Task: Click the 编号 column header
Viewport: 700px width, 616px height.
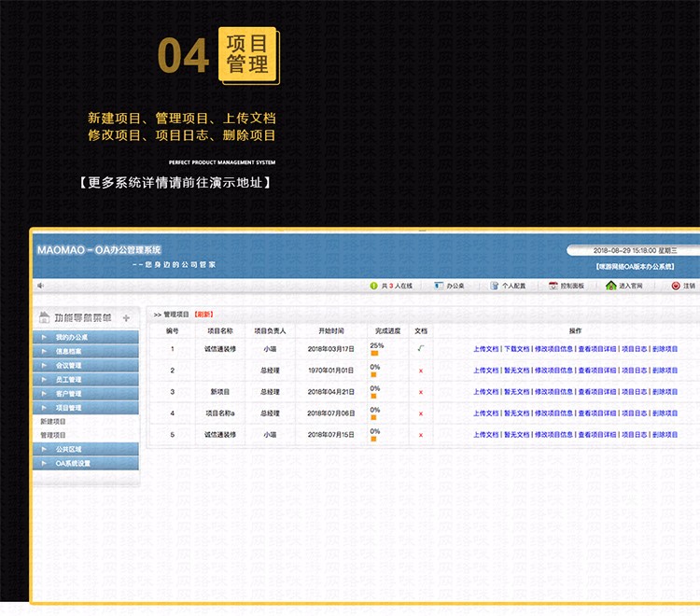Action: [x=173, y=330]
